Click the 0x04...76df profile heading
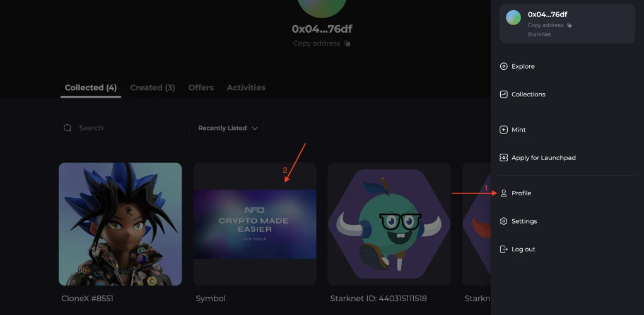Screen dimensions: 644x315 [x=322, y=29]
